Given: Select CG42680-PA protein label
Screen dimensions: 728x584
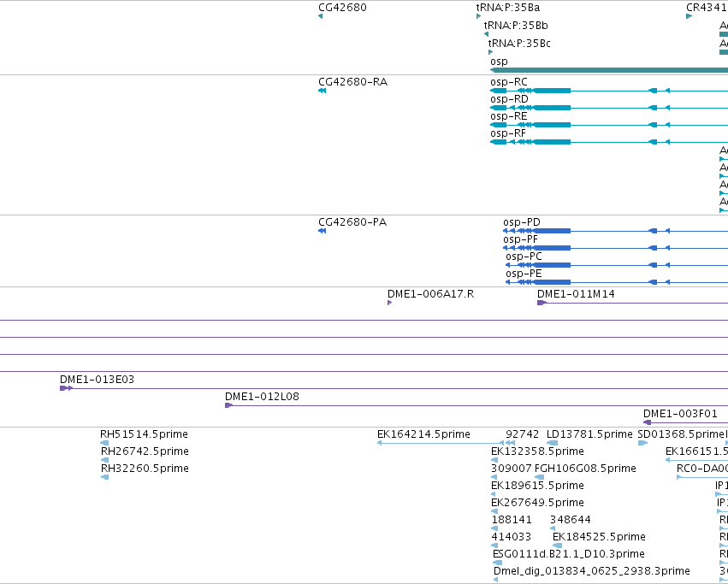Looking at the screenshot, I should pyautogui.click(x=352, y=222).
